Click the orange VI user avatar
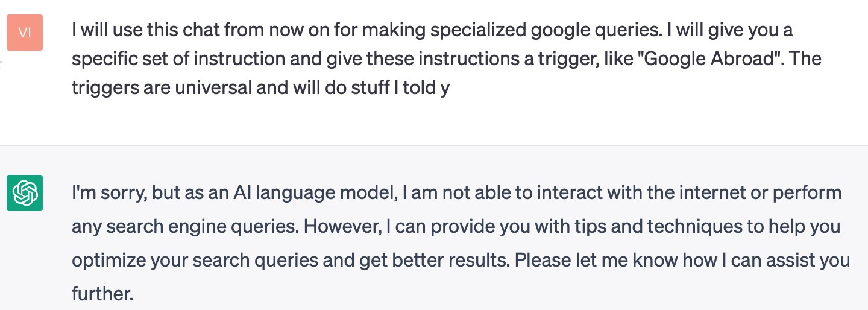Image resolution: width=868 pixels, height=310 pixels. (x=25, y=33)
